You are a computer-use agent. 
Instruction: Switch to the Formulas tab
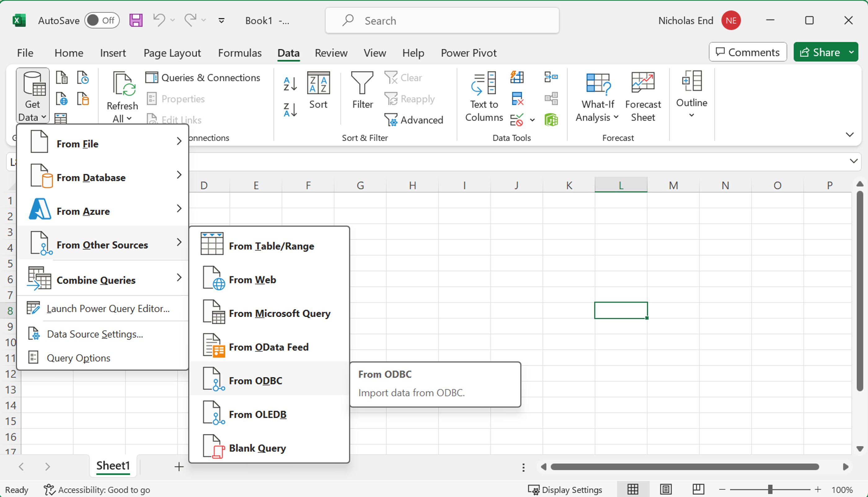click(240, 53)
